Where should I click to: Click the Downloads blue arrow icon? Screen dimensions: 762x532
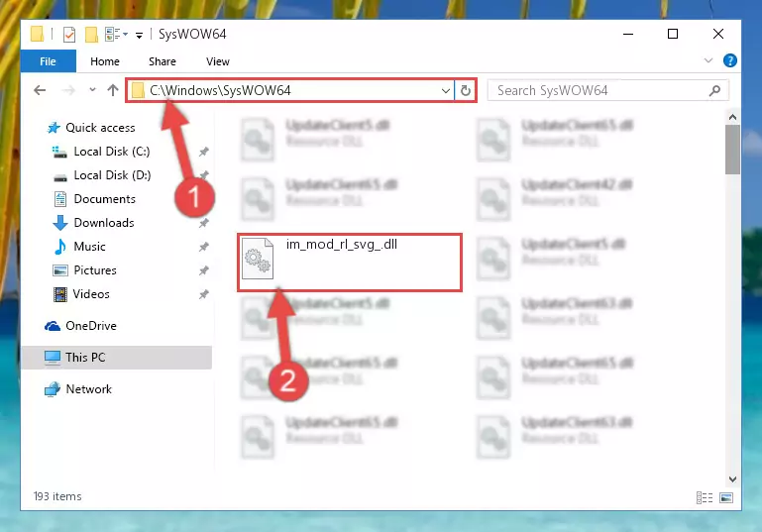click(60, 223)
